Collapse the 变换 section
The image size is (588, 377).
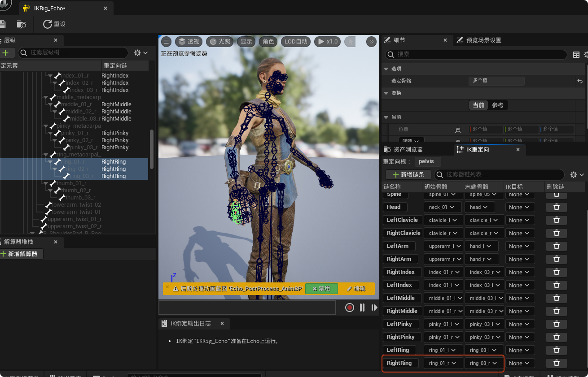click(x=386, y=93)
